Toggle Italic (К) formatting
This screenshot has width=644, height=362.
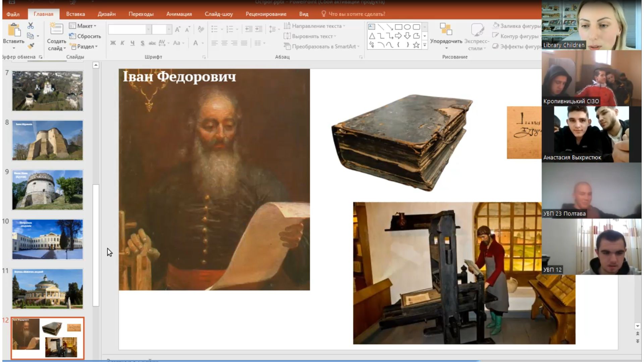pos(122,43)
